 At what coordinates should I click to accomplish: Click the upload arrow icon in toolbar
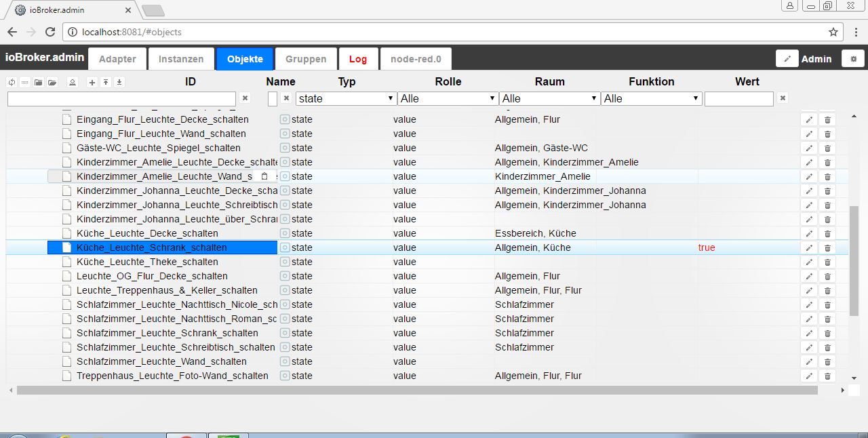106,82
